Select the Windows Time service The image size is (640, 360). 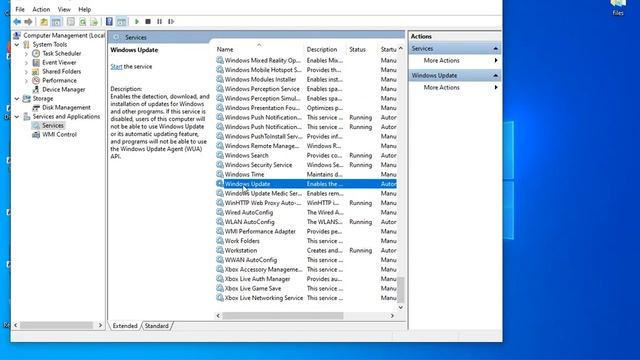306,174
